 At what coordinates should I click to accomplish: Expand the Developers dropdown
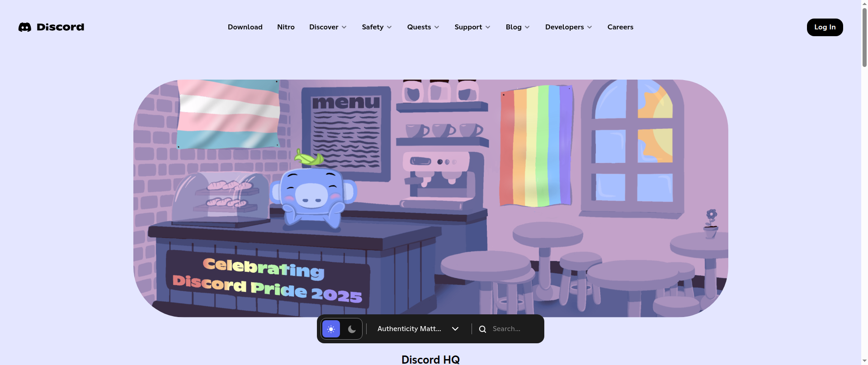click(568, 27)
